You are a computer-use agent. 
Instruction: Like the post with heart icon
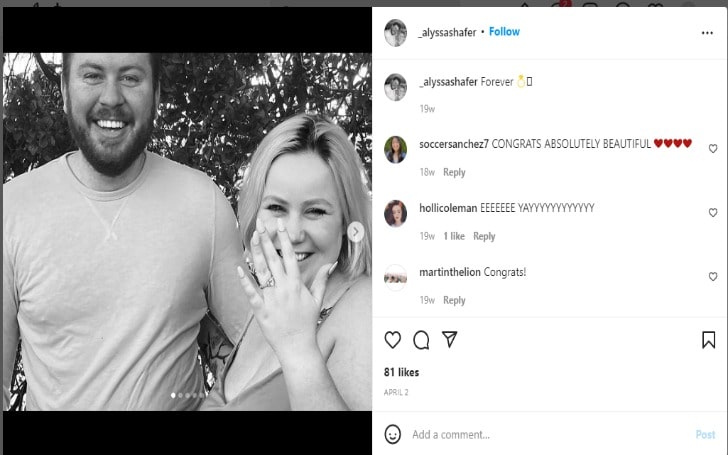pos(393,340)
